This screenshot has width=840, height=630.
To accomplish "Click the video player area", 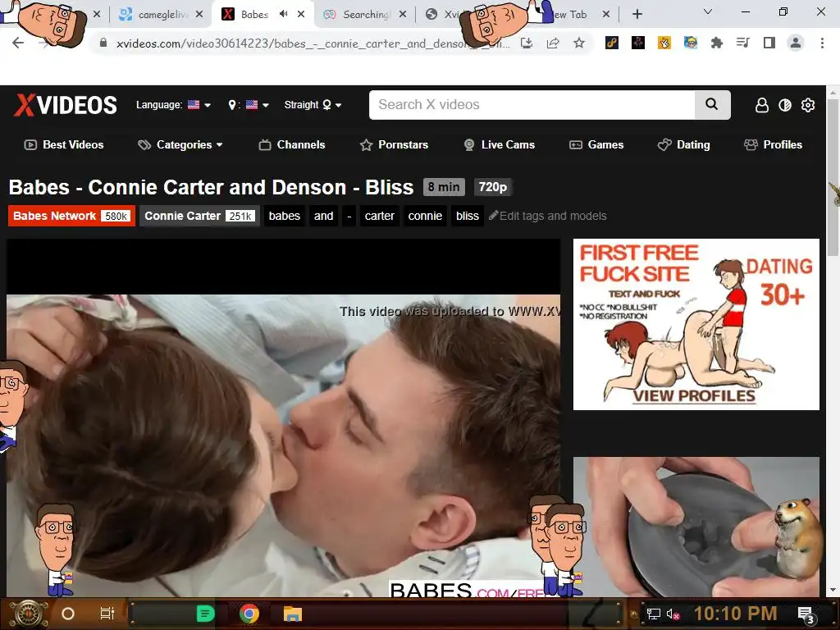I will click(283, 418).
